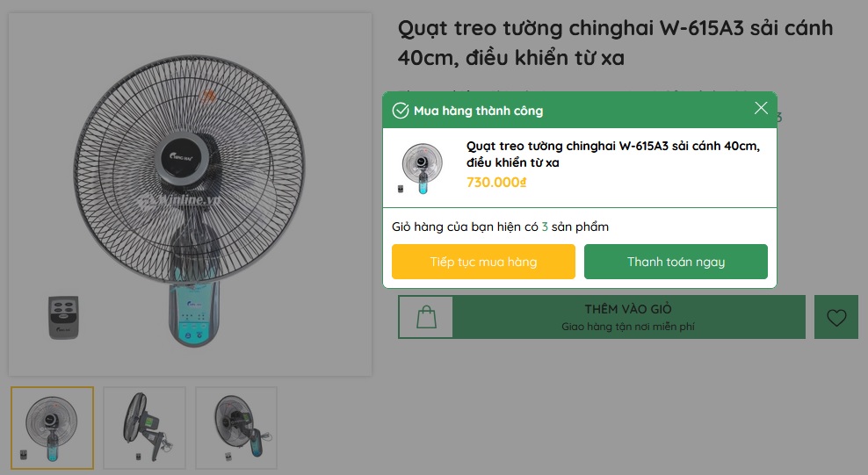This screenshot has height=475, width=868.
Task: Click the Mua hàng thành công heading
Action: click(x=478, y=111)
